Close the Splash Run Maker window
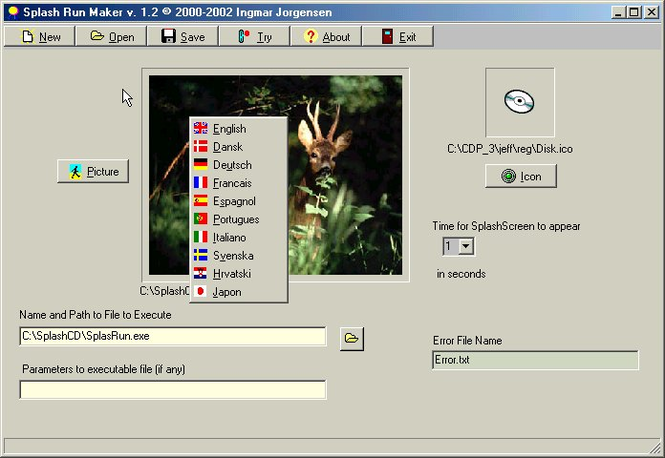 coord(651,12)
